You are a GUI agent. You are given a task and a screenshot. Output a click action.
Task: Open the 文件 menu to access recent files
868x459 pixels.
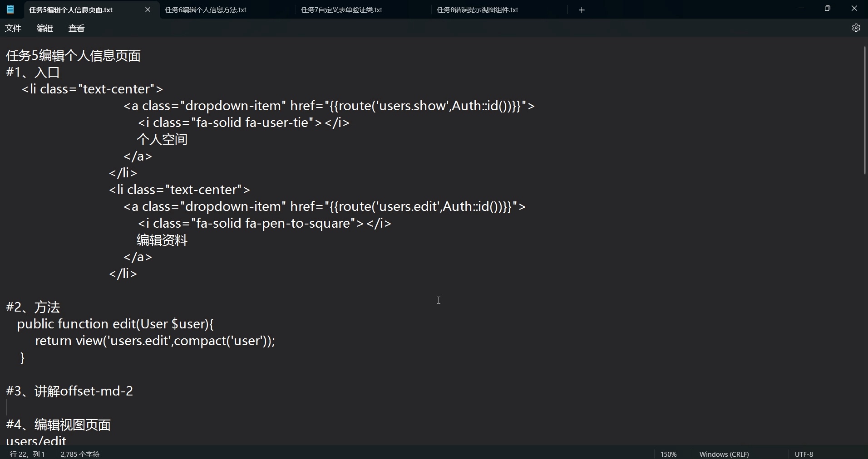click(x=13, y=28)
